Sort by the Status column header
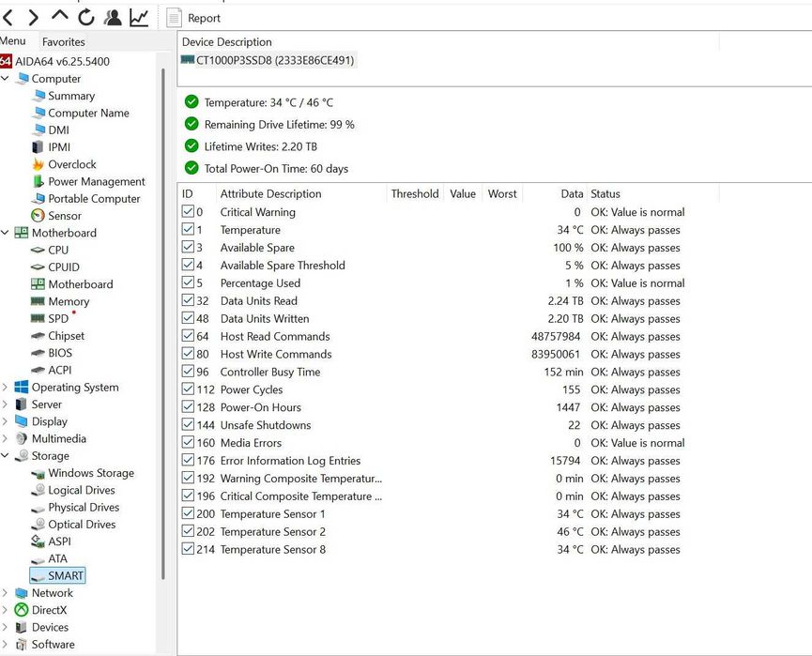This screenshot has height=656, width=812. click(653, 193)
